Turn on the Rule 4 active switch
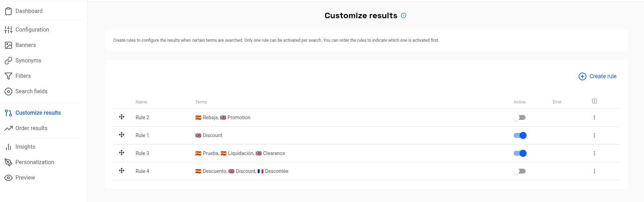Image resolution: width=644 pixels, height=202 pixels. tap(520, 171)
